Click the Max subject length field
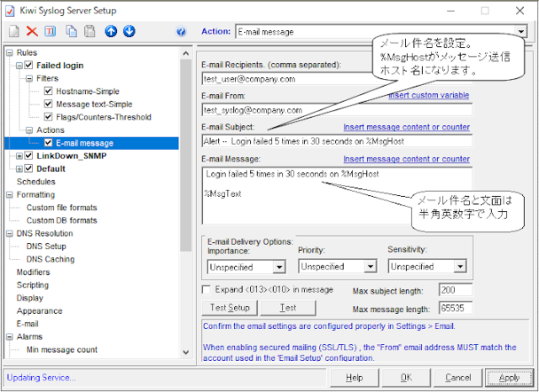 pos(456,290)
